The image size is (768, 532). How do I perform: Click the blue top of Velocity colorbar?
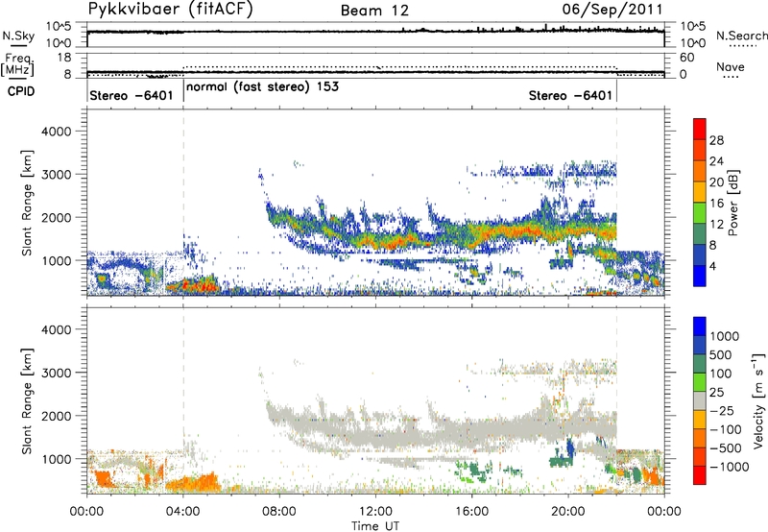click(x=700, y=326)
